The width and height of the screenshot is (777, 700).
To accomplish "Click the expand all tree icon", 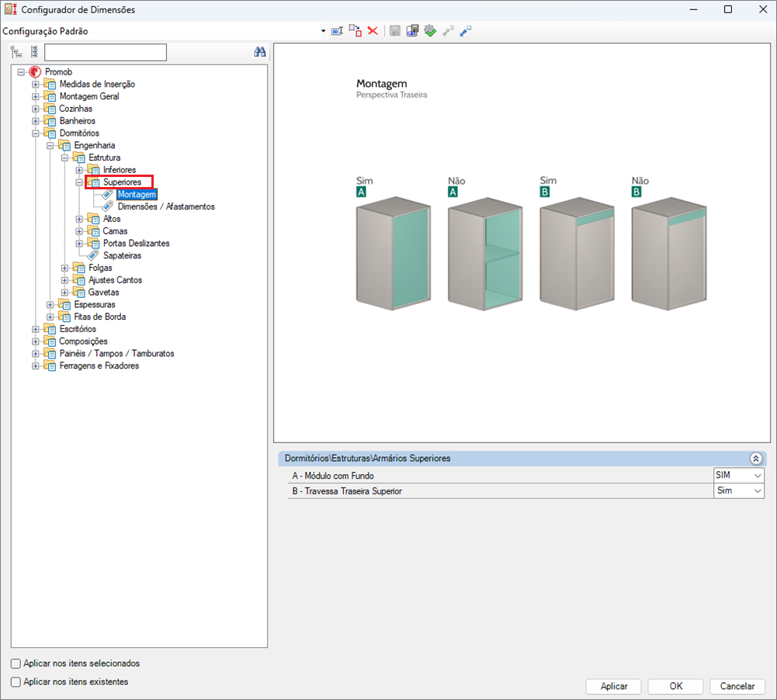I will (16, 53).
